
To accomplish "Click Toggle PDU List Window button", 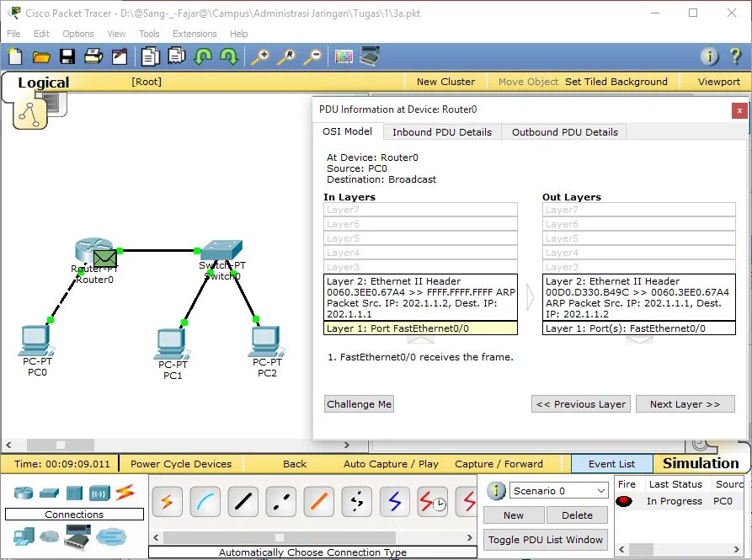I will 546,540.
